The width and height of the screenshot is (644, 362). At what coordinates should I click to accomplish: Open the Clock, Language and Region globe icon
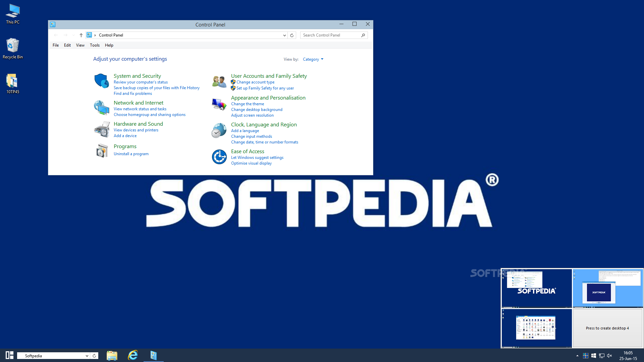[x=219, y=130]
